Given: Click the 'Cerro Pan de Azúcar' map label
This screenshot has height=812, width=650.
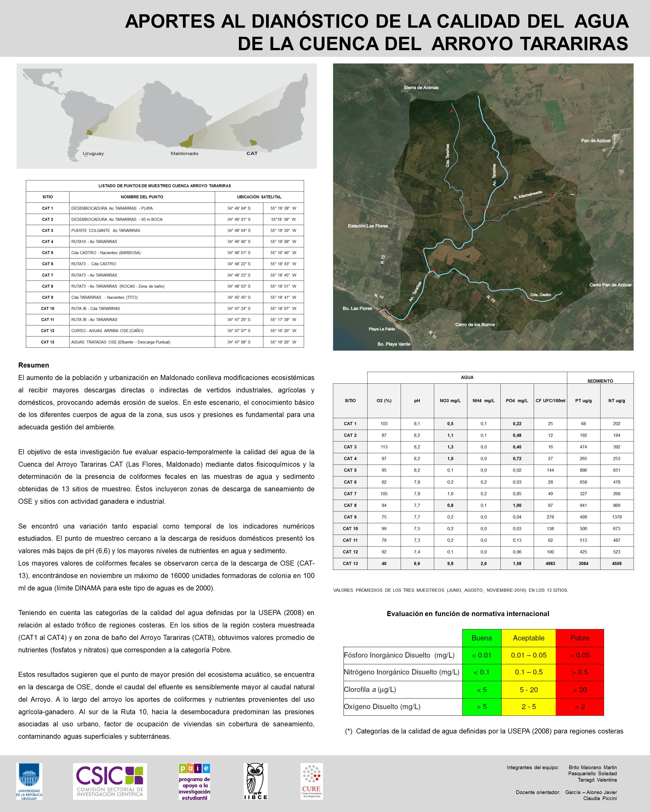Looking at the screenshot, I should pos(610,285).
